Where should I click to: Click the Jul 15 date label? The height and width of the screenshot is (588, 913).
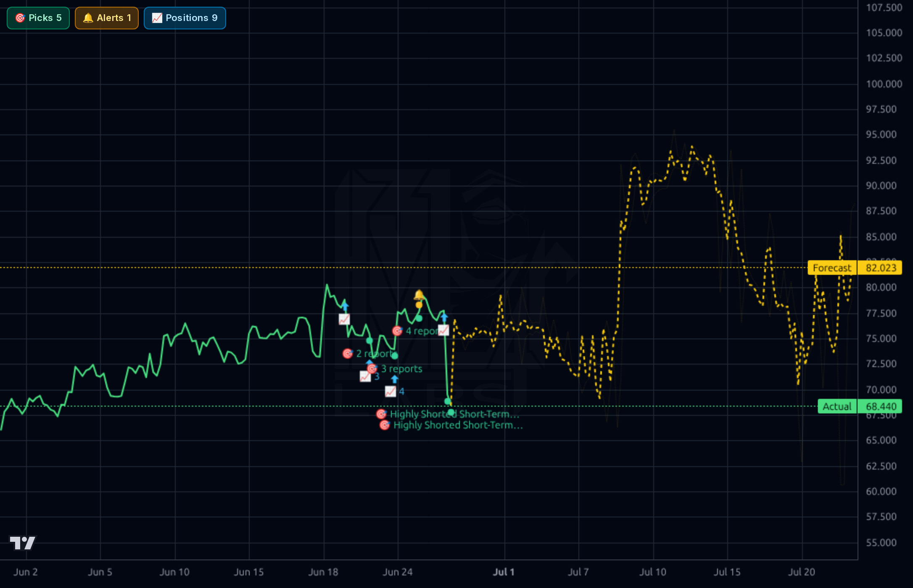click(727, 572)
